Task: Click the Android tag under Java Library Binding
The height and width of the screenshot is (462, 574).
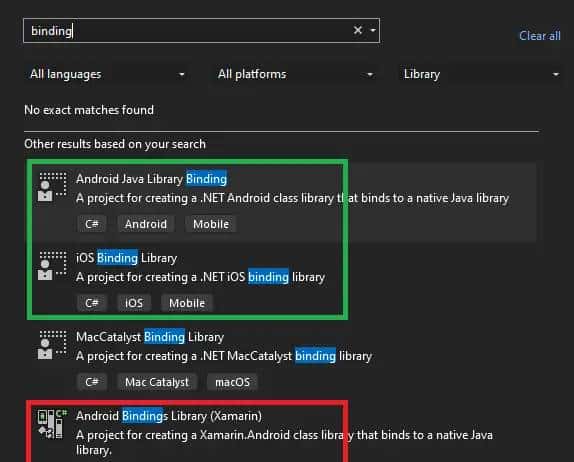Action: (146, 224)
